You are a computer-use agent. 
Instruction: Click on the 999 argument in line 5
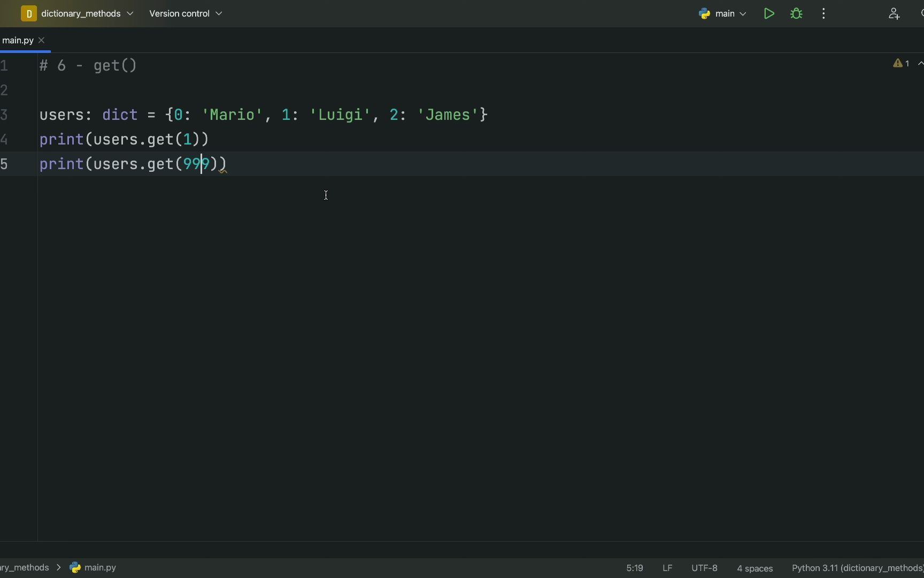coord(196,164)
